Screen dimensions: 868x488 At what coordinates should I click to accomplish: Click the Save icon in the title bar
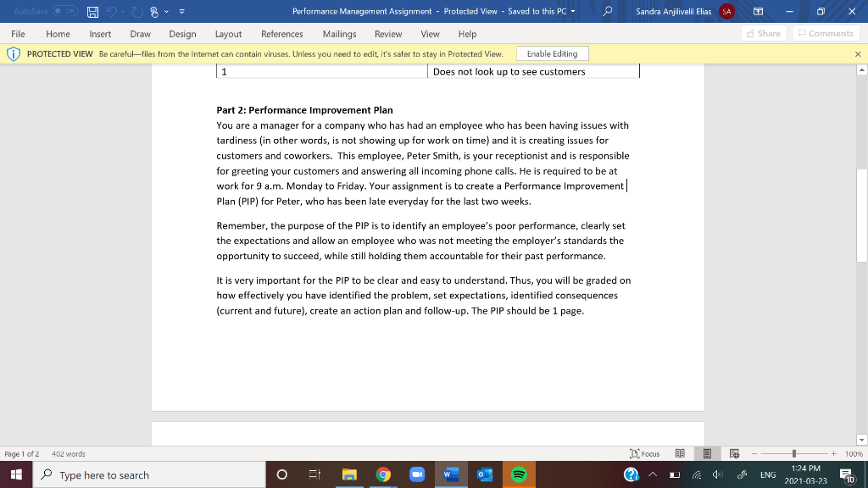(x=92, y=12)
